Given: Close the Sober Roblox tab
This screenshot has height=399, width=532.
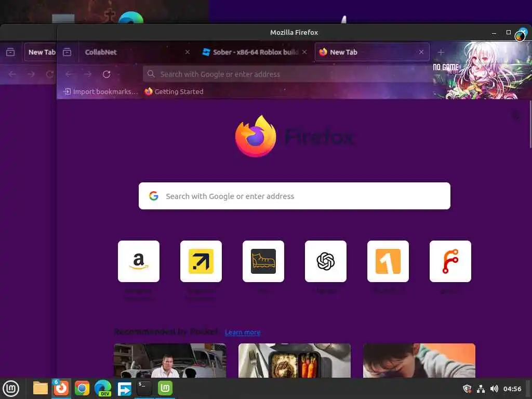Looking at the screenshot, I should (304, 52).
